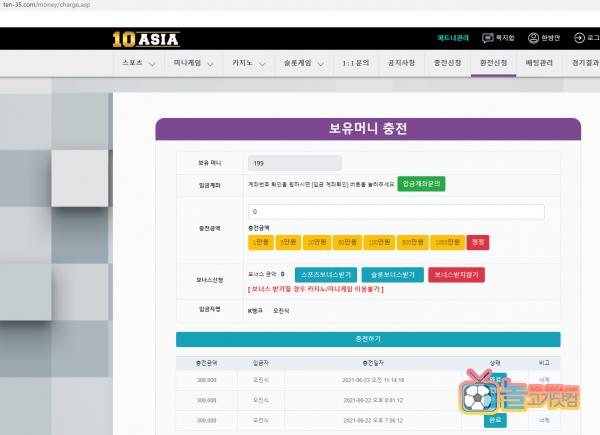This screenshot has width=600, height=435.
Task: Select the 충전신청 navigation tab
Action: tap(447, 63)
